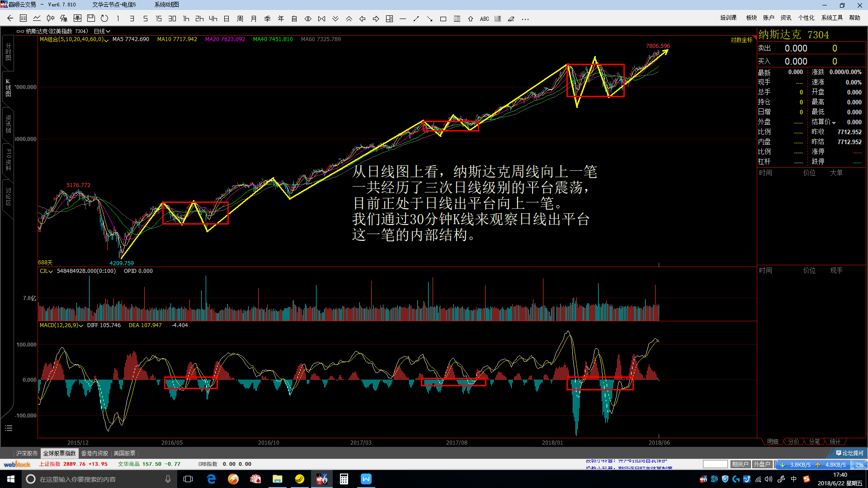Click the 外盘户 button

coord(762,464)
